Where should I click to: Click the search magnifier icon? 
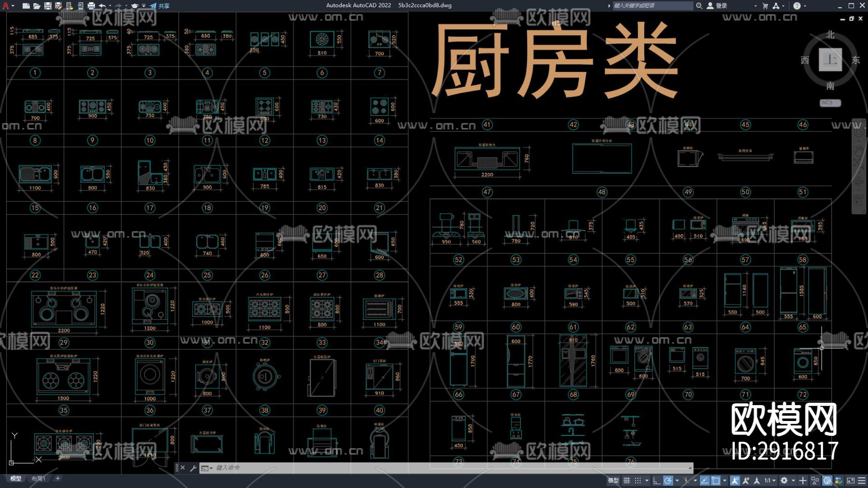coord(699,6)
